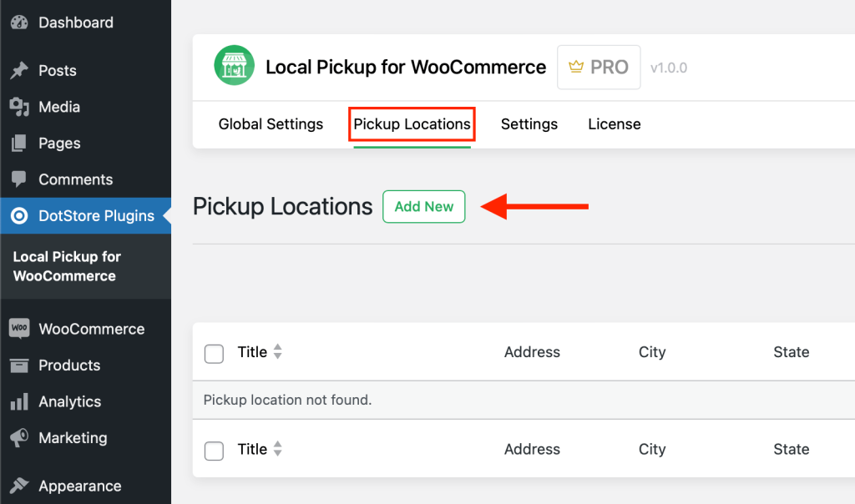Open the License tab
855x504 pixels.
tap(615, 124)
